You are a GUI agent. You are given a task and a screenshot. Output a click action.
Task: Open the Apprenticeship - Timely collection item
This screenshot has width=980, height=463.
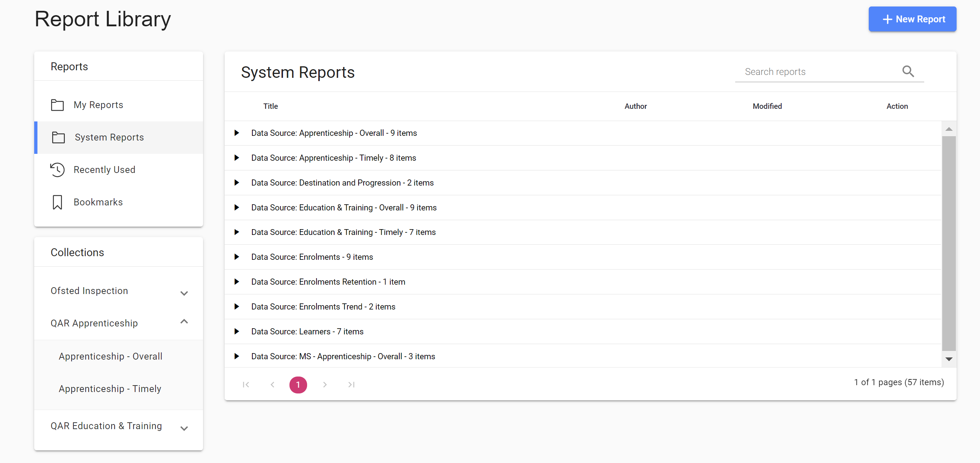[110, 389]
